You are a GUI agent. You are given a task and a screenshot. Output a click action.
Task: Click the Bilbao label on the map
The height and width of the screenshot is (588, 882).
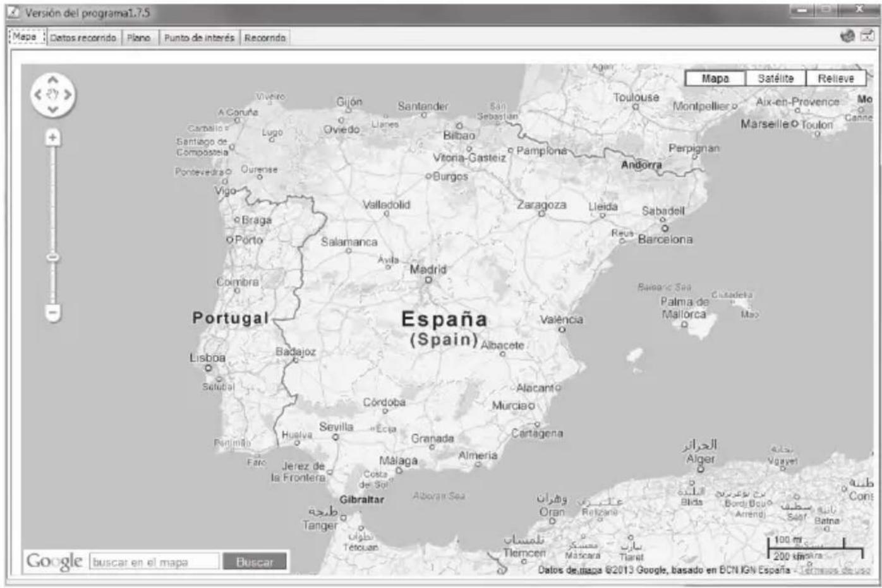tap(459, 135)
